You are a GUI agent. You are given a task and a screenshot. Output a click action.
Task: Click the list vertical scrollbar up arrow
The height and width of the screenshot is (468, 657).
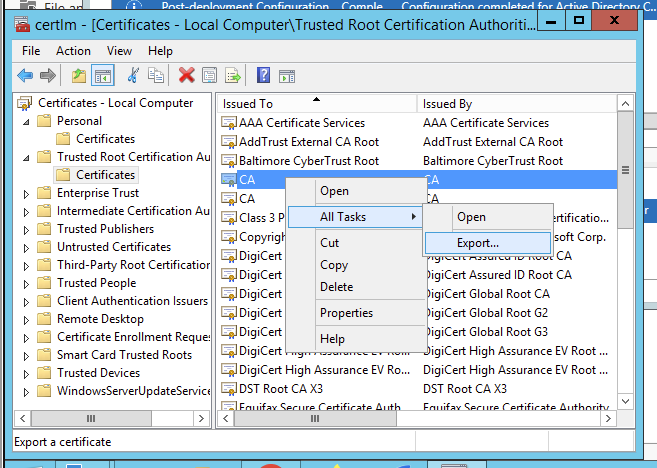pyautogui.click(x=626, y=103)
